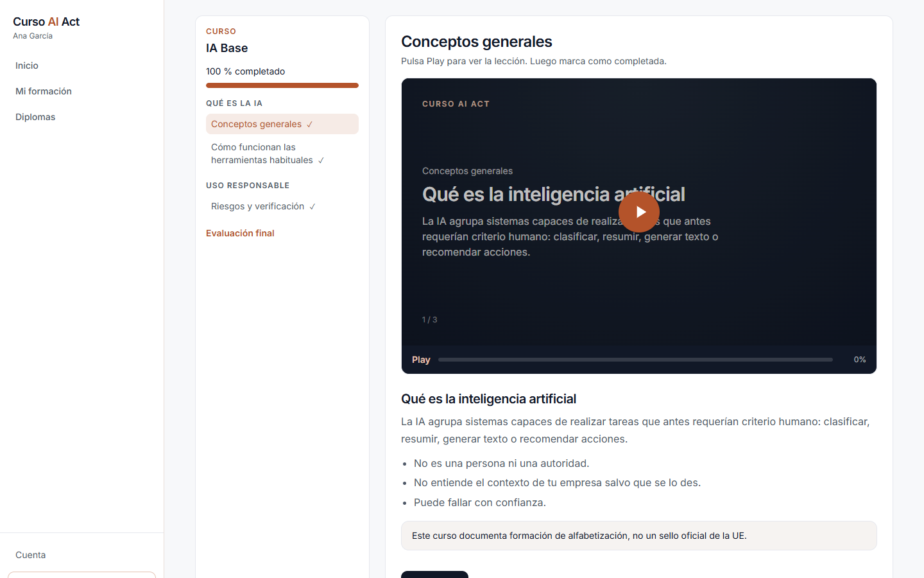The height and width of the screenshot is (578, 924).
Task: Click the IA Base course title
Action: click(x=227, y=48)
